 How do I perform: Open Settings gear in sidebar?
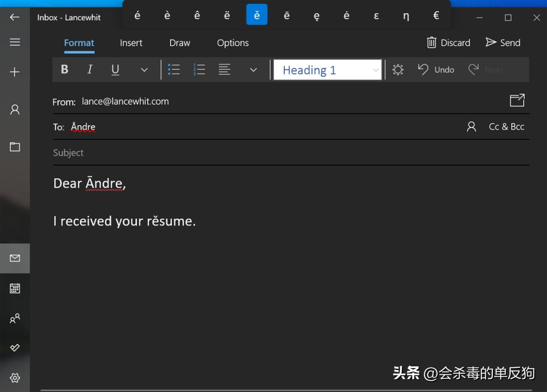(15, 378)
